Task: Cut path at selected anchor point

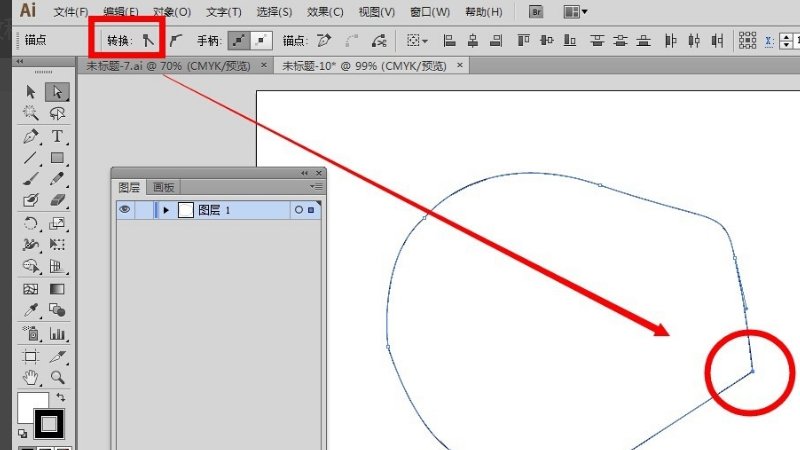Action: pyautogui.click(x=379, y=40)
